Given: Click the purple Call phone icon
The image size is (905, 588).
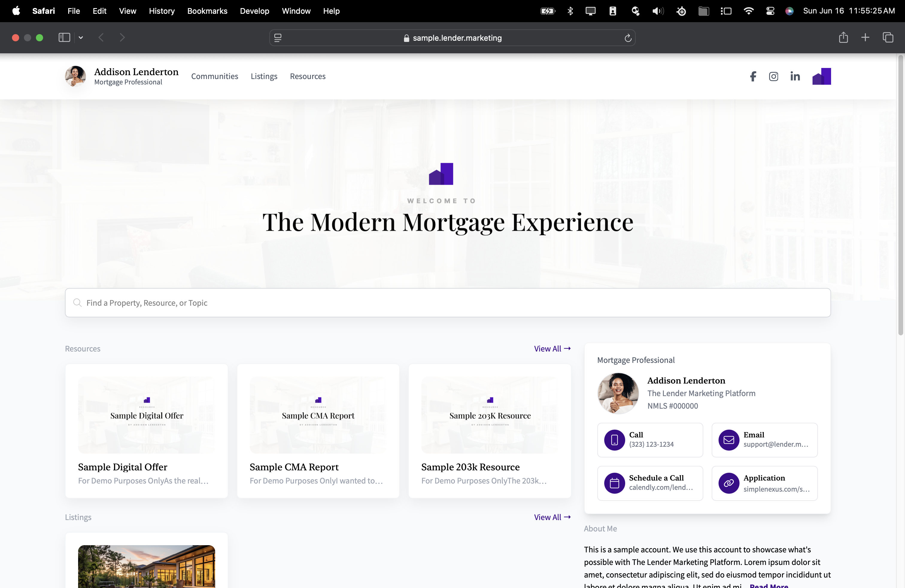Looking at the screenshot, I should (x=614, y=440).
